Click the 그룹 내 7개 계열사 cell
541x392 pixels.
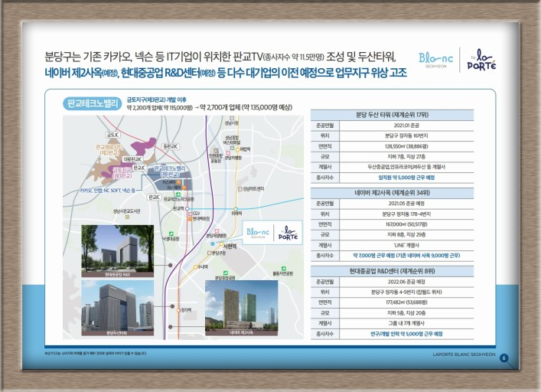406,323
